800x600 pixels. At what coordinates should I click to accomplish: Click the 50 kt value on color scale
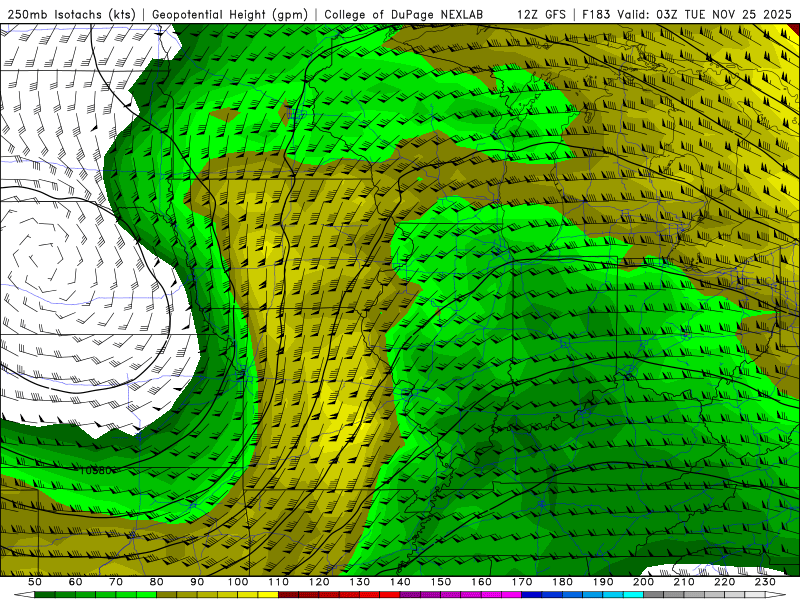35,582
